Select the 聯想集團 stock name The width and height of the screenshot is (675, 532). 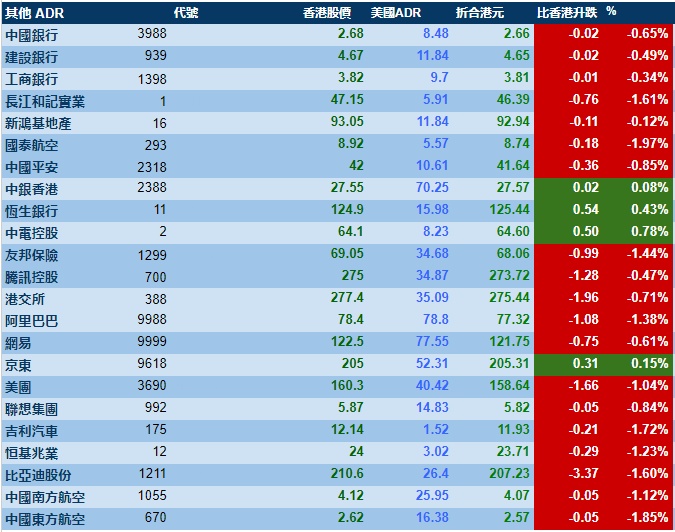tap(31, 409)
